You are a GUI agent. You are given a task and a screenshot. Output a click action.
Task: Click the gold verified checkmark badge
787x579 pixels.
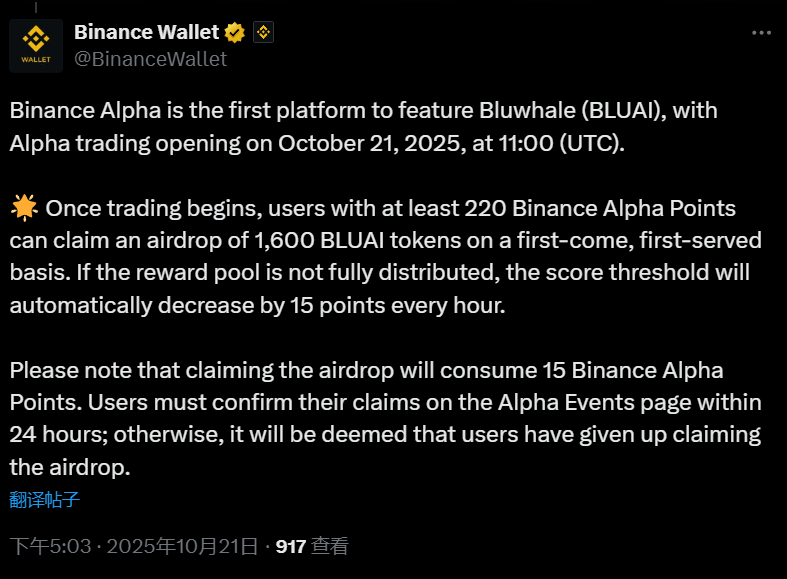(235, 33)
